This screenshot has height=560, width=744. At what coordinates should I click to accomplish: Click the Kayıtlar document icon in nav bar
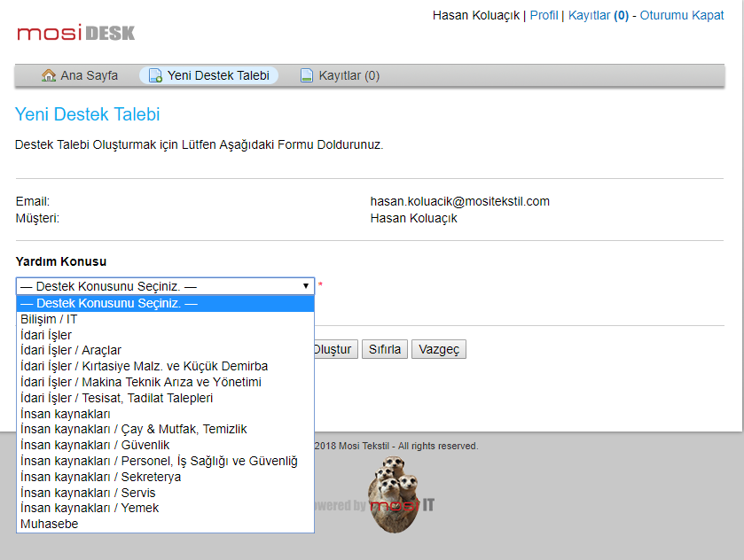coord(307,75)
